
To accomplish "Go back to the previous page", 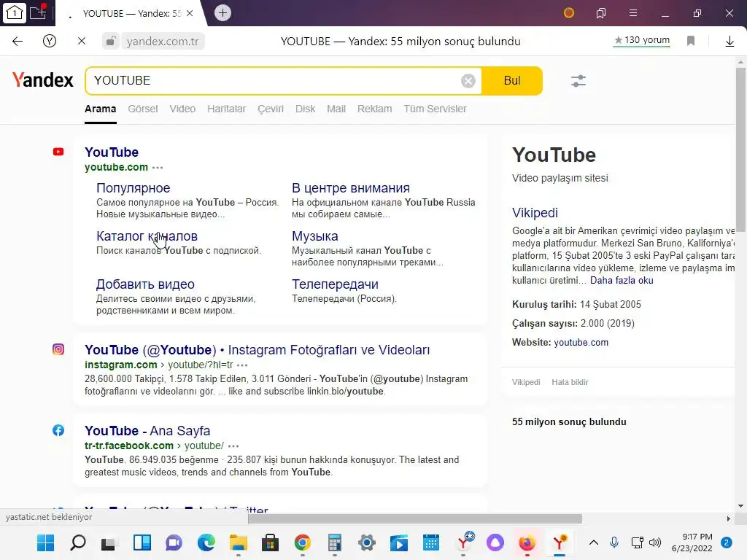I will pyautogui.click(x=18, y=42).
